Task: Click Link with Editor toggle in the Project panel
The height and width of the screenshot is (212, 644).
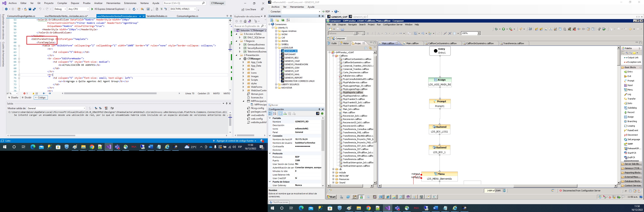Action: pyautogui.click(x=370, y=48)
